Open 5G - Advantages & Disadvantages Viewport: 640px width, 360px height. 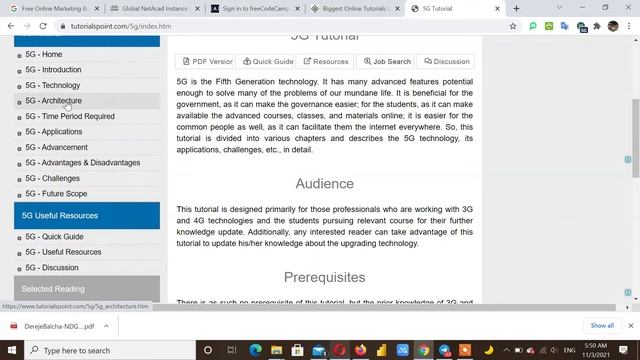click(x=82, y=163)
